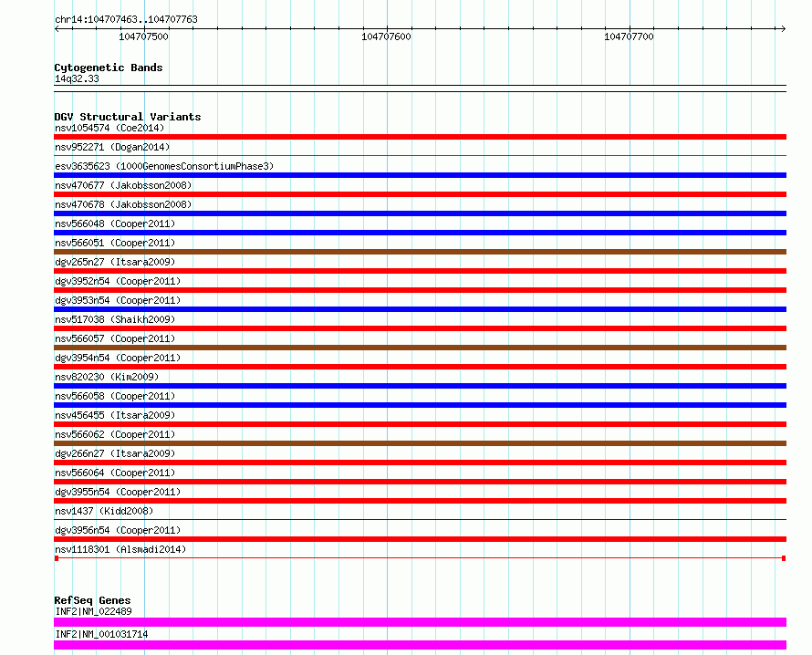Click the brown bar under nsv566062

coord(420,443)
